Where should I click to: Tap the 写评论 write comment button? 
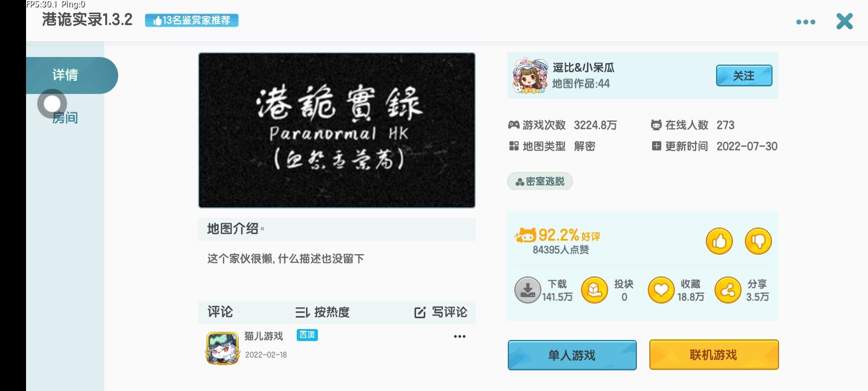pyautogui.click(x=441, y=312)
